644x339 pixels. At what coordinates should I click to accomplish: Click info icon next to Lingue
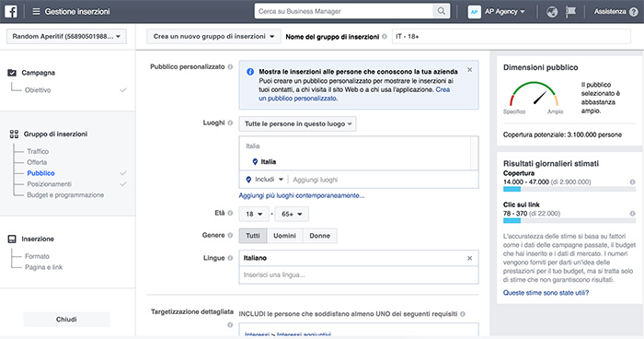pos(230,258)
